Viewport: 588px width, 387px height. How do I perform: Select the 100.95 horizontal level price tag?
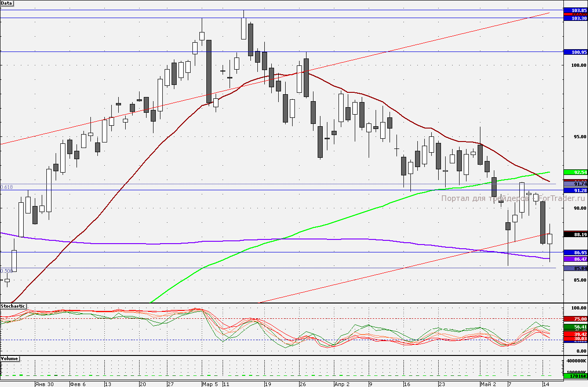(575, 52)
